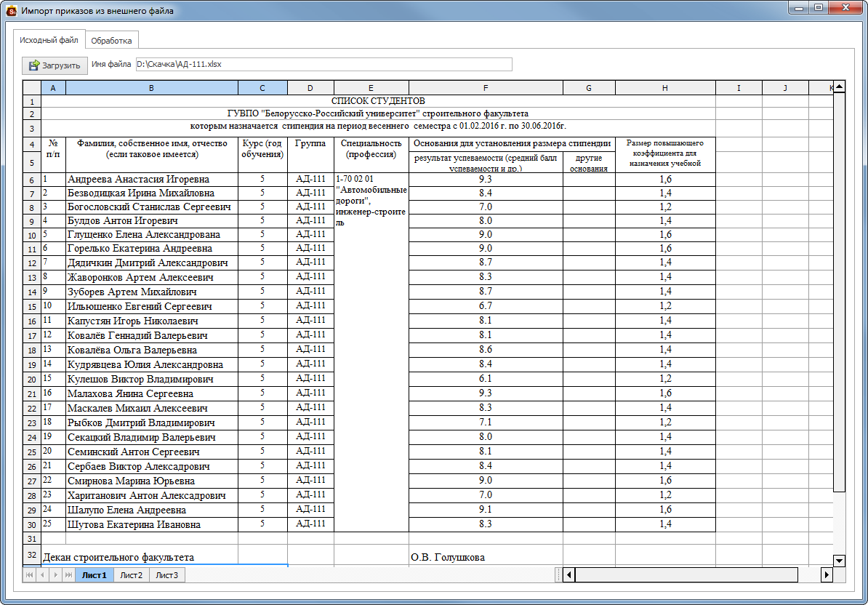Click cell 'Капустян Игорь Николаевич'
Viewport: 868px width, 605px height.
coord(152,321)
